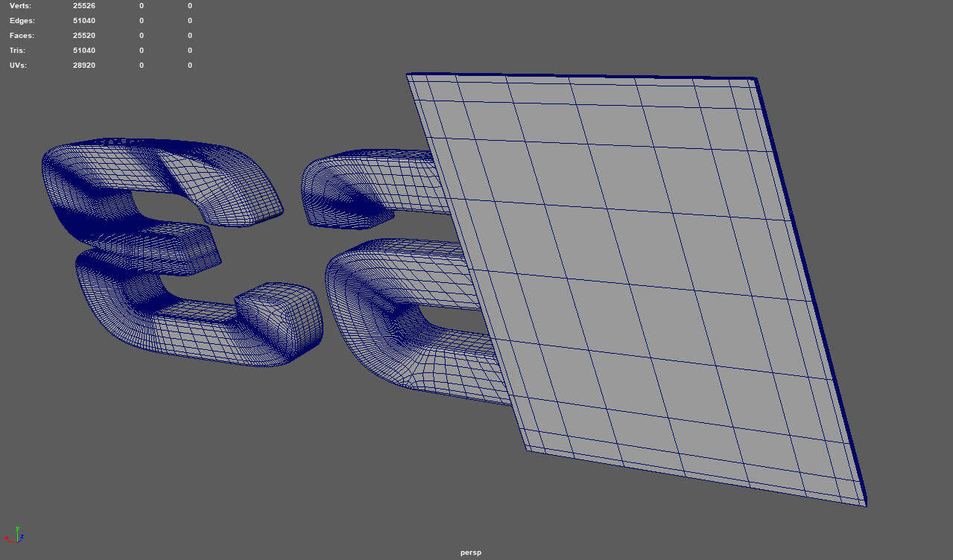953x560 pixels.
Task: Click the UVs label in the heads-up display
Action: (18, 66)
